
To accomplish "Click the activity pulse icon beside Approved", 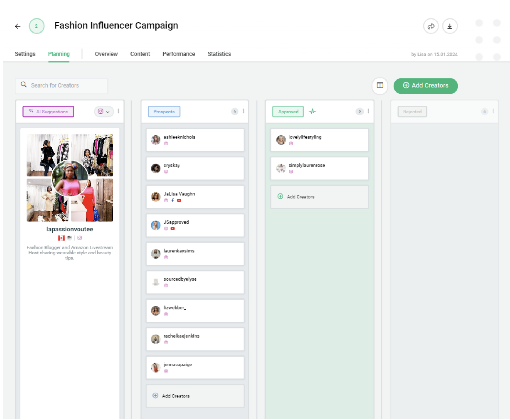I will [313, 111].
